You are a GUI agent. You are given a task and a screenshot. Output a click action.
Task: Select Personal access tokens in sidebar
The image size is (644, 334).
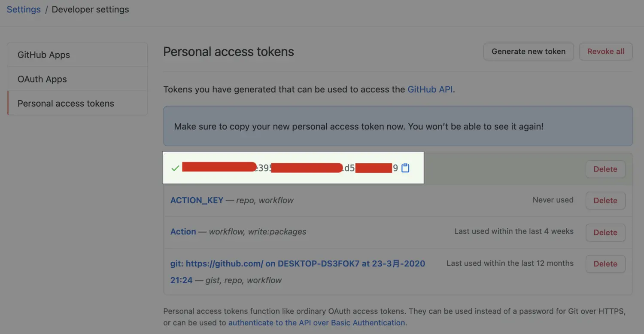[x=65, y=103]
